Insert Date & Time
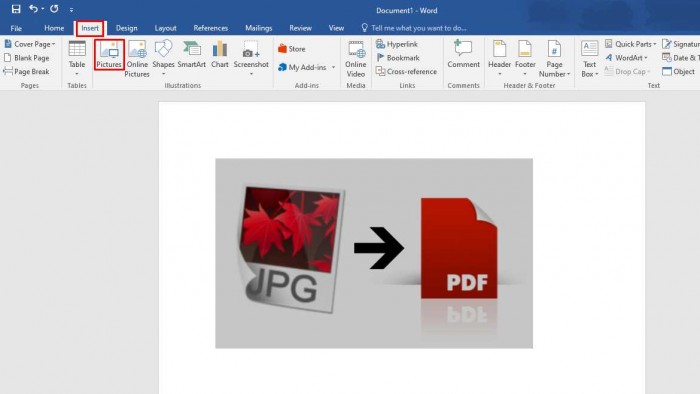Viewport: 700px width, 394px height. point(680,58)
